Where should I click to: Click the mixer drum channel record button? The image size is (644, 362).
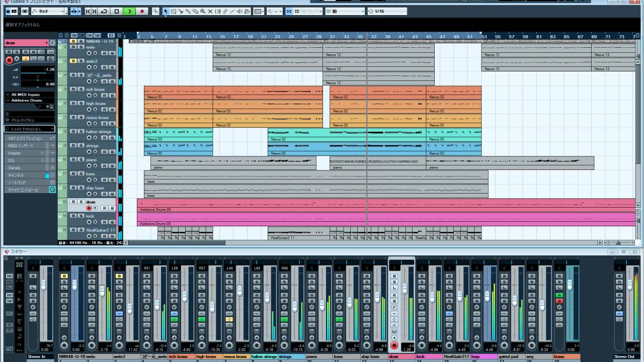point(394,345)
